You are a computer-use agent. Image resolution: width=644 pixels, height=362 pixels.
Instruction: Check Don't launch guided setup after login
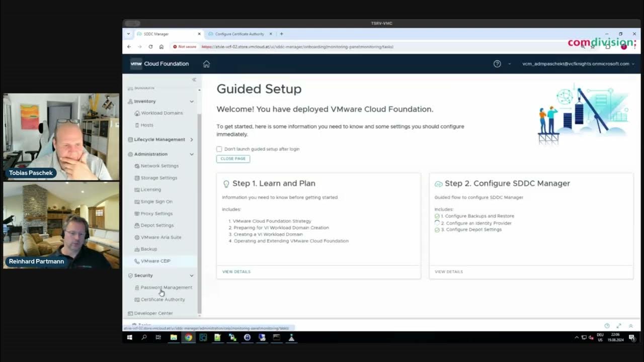(219, 149)
